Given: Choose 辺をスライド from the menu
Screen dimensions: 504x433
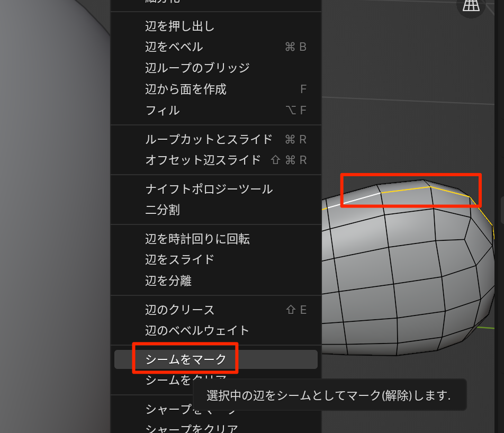Looking at the screenshot, I should [179, 259].
